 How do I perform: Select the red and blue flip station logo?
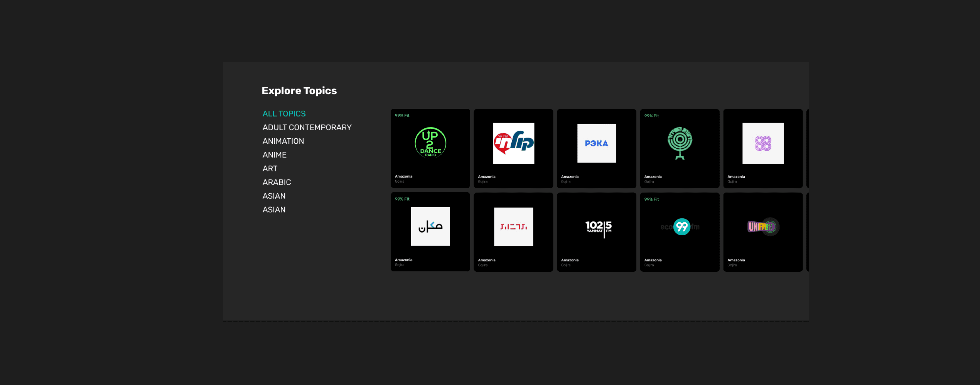tap(514, 143)
